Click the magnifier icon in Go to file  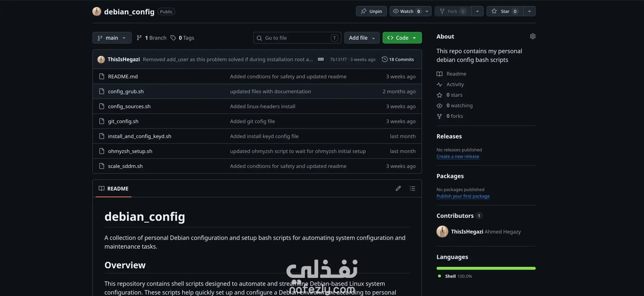pyautogui.click(x=259, y=38)
